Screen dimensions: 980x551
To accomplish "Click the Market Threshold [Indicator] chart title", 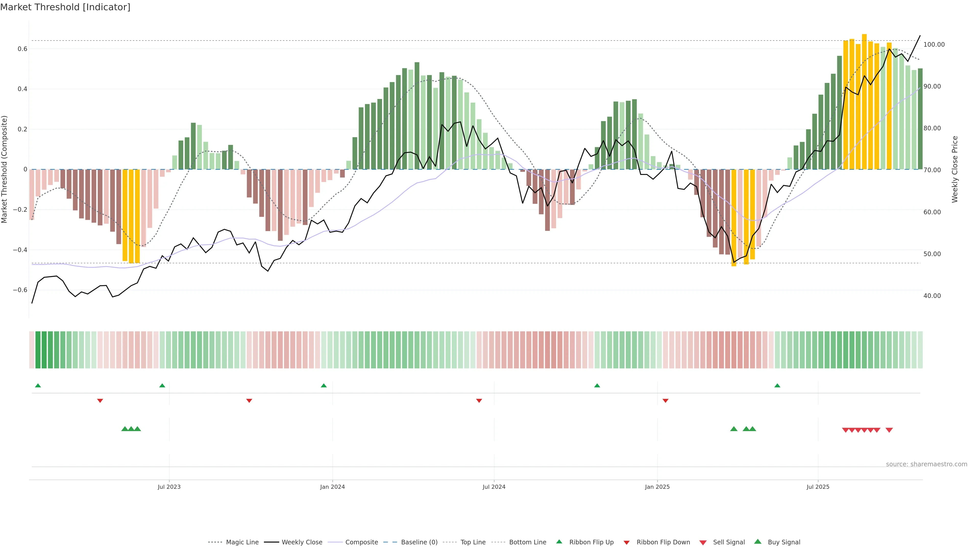I will (x=65, y=7).
